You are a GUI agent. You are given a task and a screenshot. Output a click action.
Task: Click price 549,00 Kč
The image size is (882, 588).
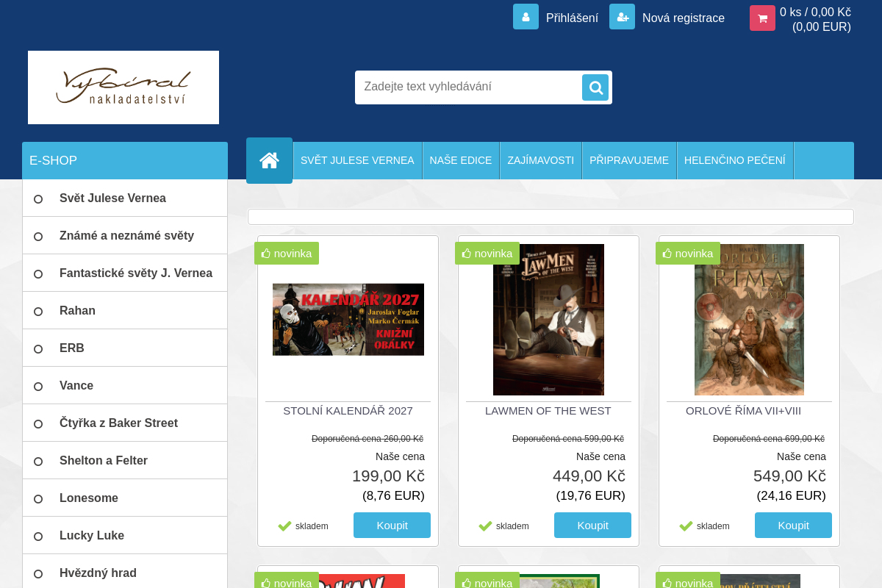[x=789, y=476]
